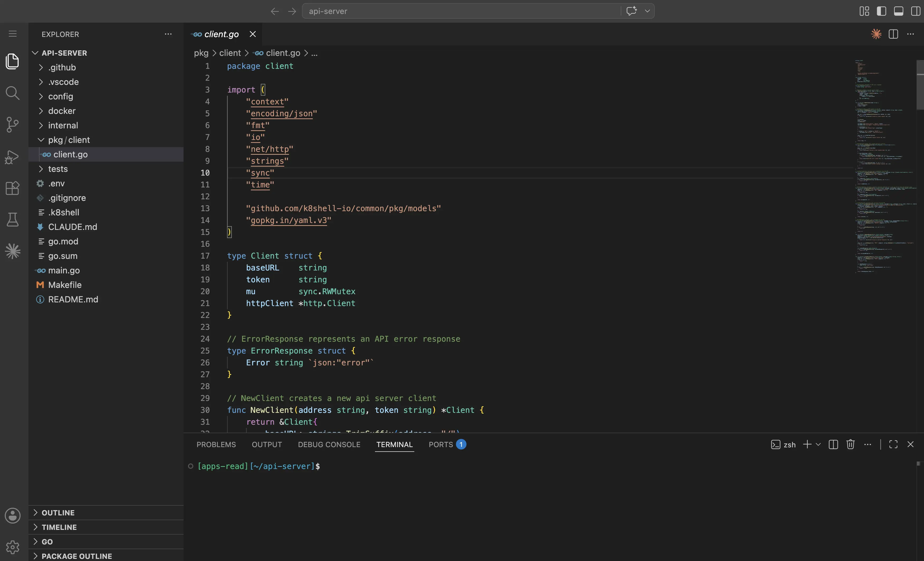Select the client.go editor tab
This screenshot has width=924, height=561.
pyautogui.click(x=221, y=34)
